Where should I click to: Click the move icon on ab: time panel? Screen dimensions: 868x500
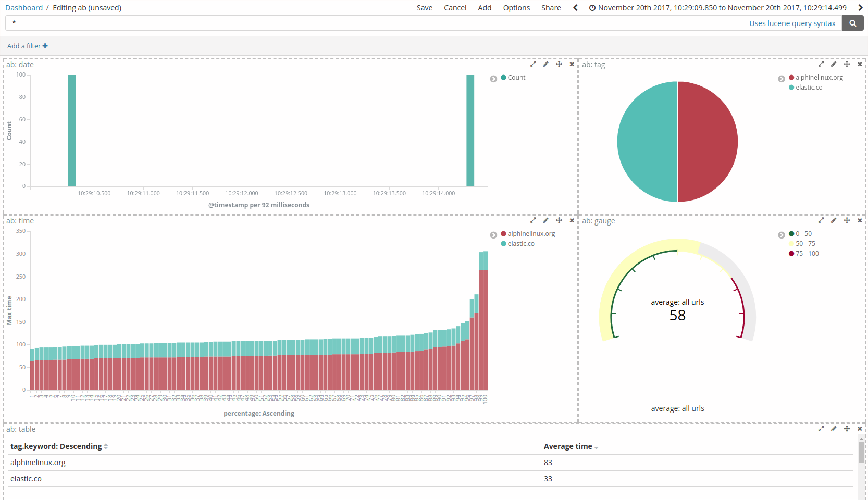(x=559, y=220)
